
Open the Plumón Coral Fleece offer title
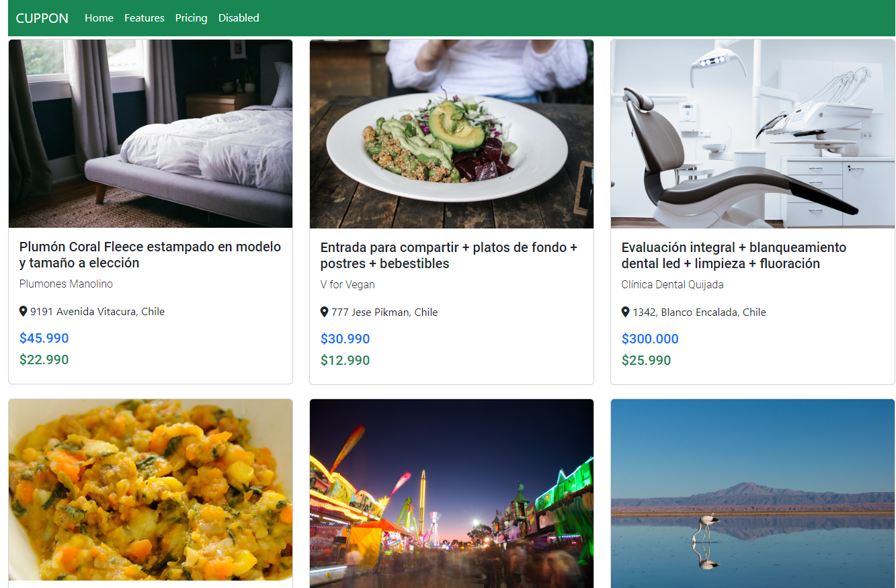(151, 255)
